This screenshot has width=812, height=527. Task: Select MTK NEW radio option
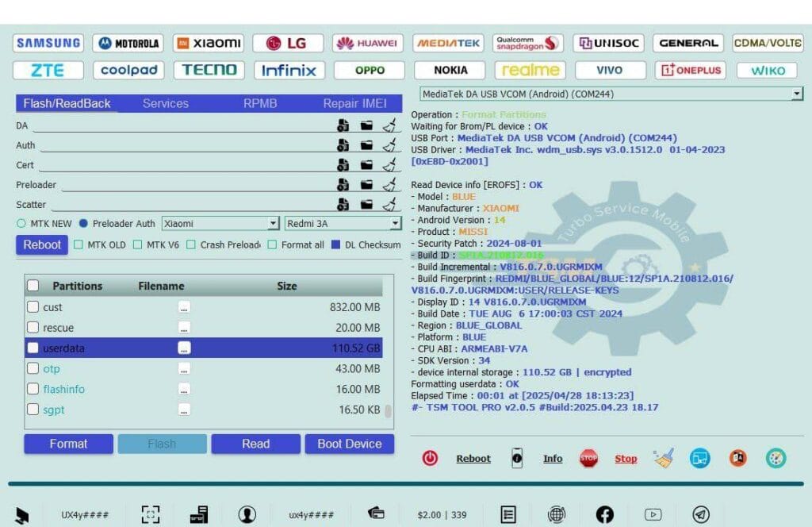pyautogui.click(x=21, y=223)
